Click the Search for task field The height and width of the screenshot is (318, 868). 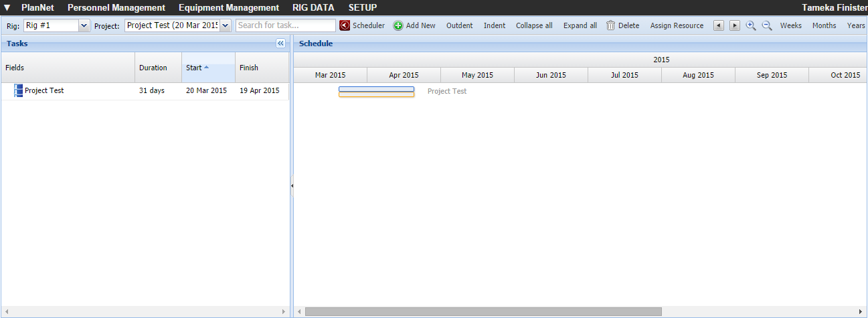point(286,25)
